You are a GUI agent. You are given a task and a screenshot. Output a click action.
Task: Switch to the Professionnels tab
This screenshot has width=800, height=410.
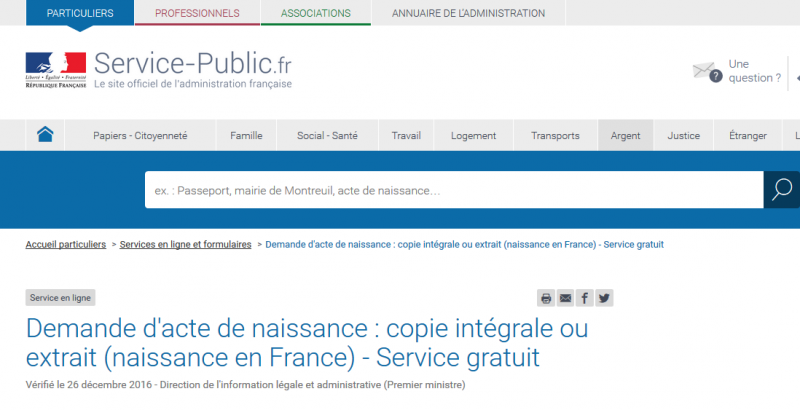click(197, 13)
